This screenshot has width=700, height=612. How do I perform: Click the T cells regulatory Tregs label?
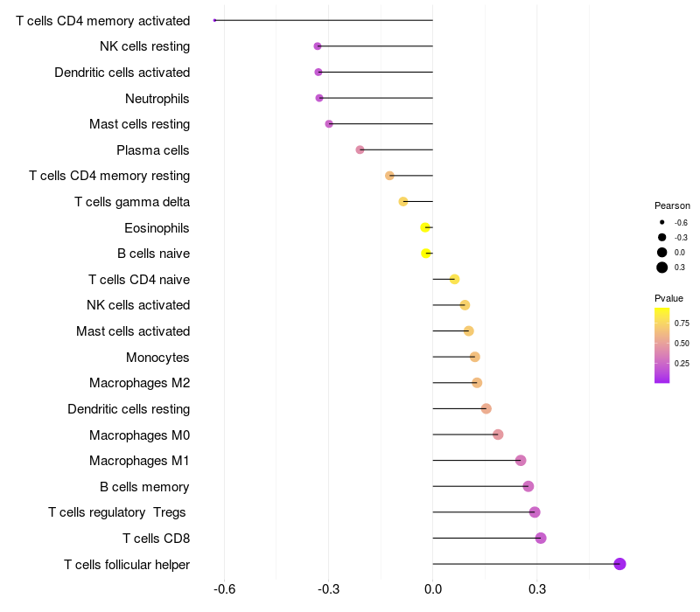pos(119,512)
